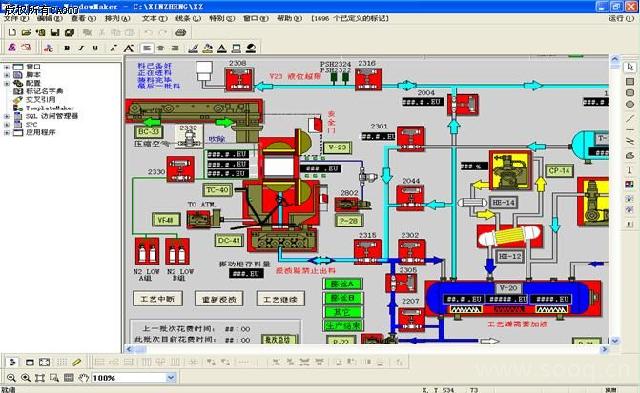Select the ellipse drawing tool
640x393 pixels.
pyautogui.click(x=630, y=104)
